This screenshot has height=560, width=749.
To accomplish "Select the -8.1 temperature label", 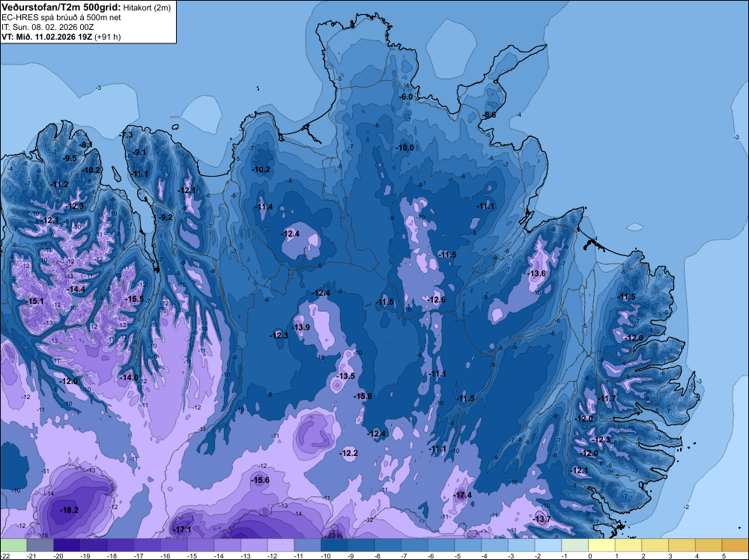I will coord(85,144).
